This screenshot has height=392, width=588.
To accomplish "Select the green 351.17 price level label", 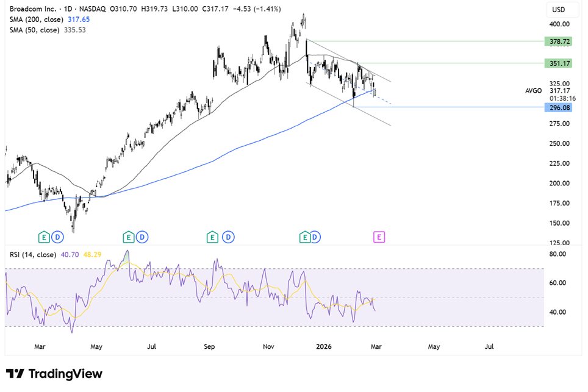I will 558,63.
